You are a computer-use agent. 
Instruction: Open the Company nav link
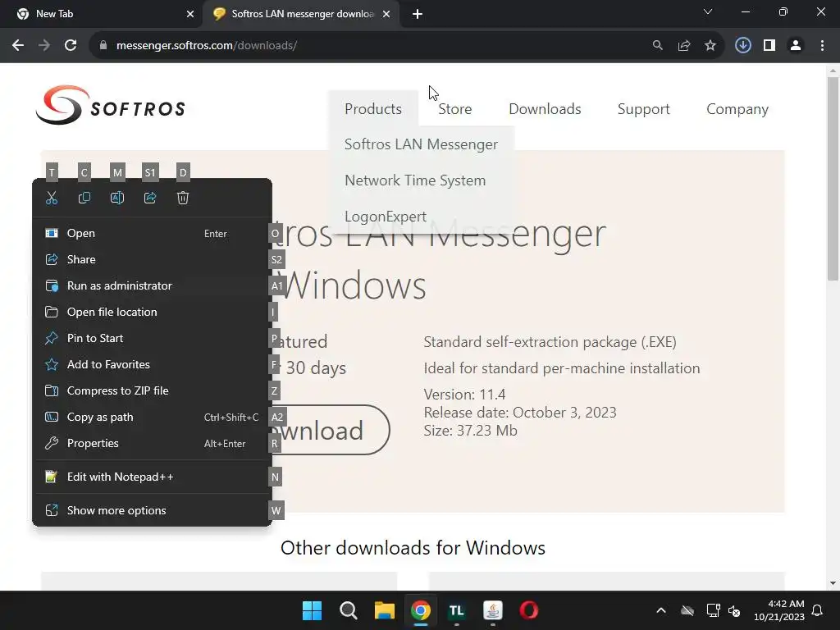737,109
